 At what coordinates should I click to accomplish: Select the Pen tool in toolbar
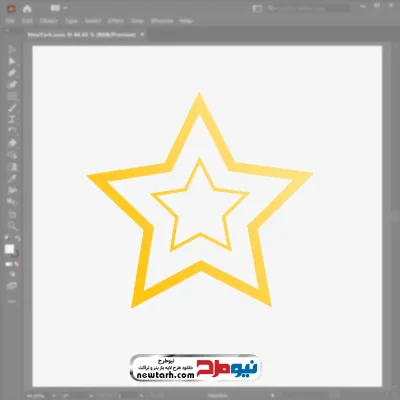point(12,73)
